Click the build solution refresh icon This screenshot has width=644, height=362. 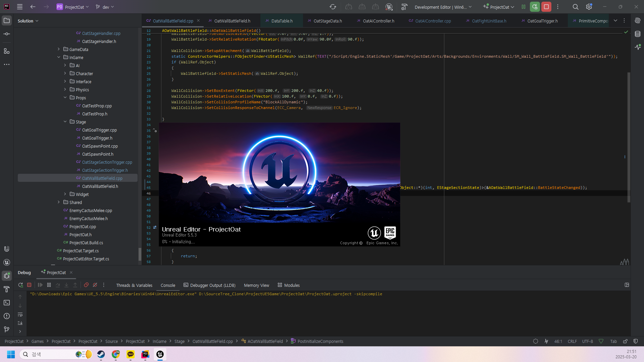333,7
